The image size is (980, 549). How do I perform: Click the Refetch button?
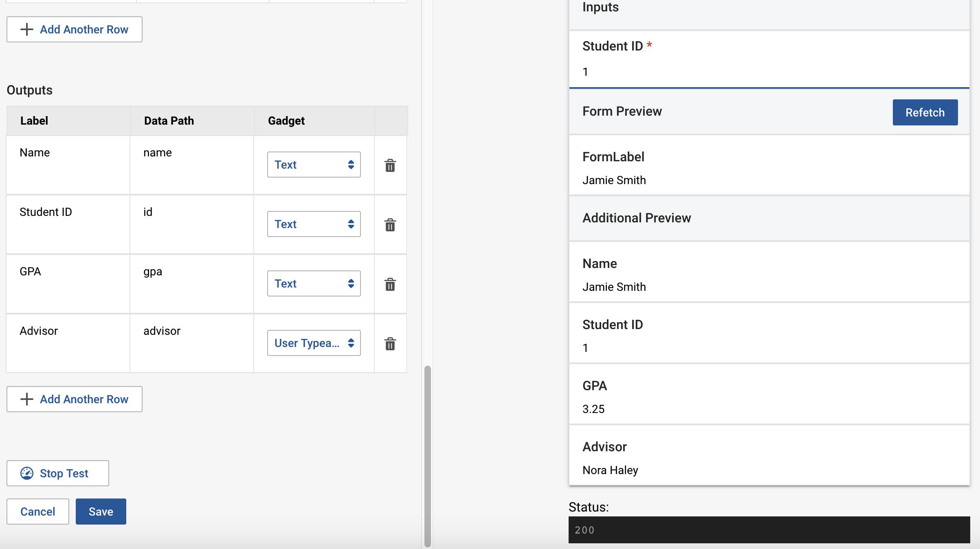(x=925, y=112)
